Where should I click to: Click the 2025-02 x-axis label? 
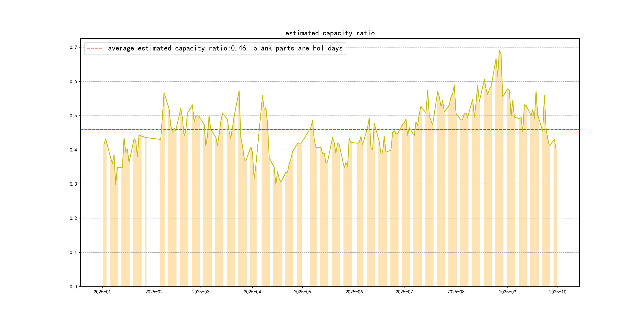[154, 292]
